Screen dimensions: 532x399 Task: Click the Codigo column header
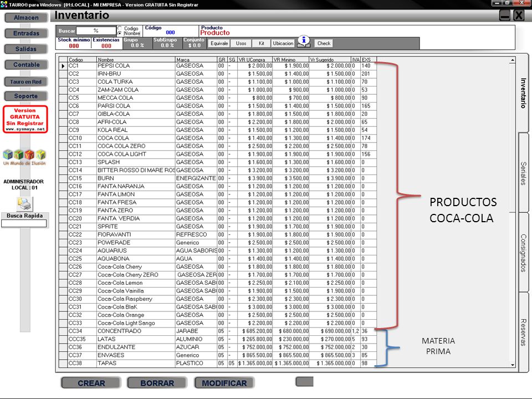(82, 60)
